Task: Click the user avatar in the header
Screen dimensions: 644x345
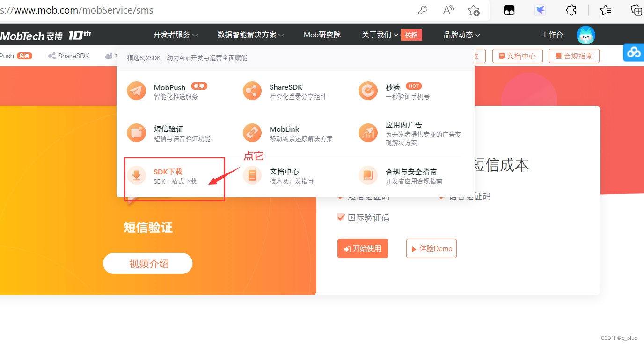Action: click(586, 35)
